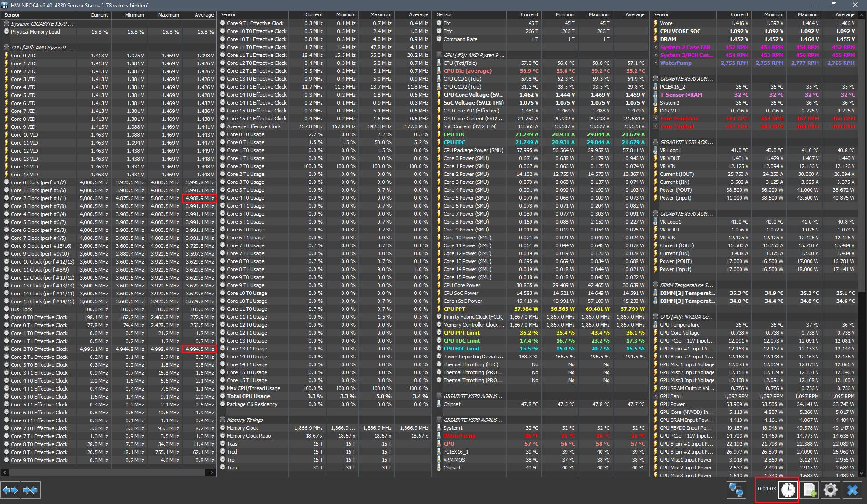Click the shrink layout arrows icon

(x=30, y=490)
